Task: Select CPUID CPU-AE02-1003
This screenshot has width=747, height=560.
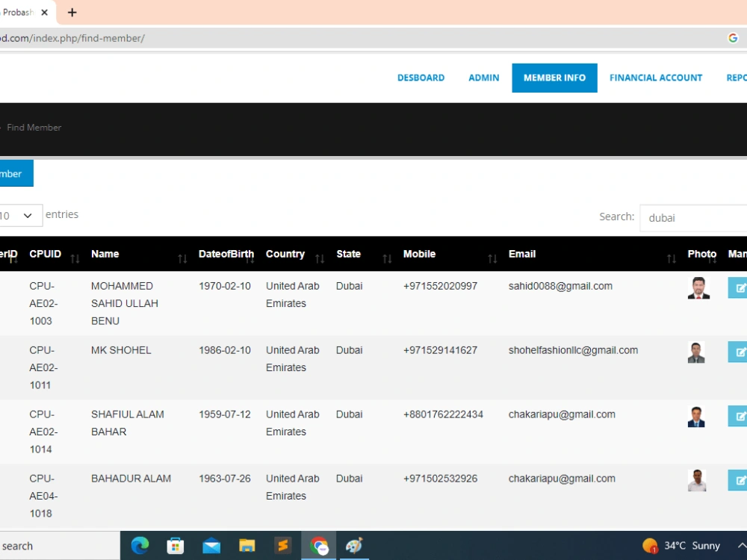Action: (x=43, y=303)
